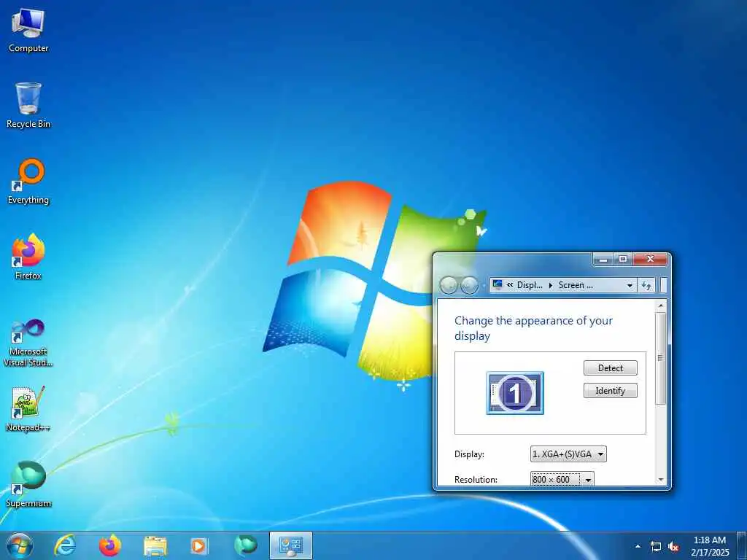
Task: Select monitor 1 thumbnail
Action: tap(515, 393)
